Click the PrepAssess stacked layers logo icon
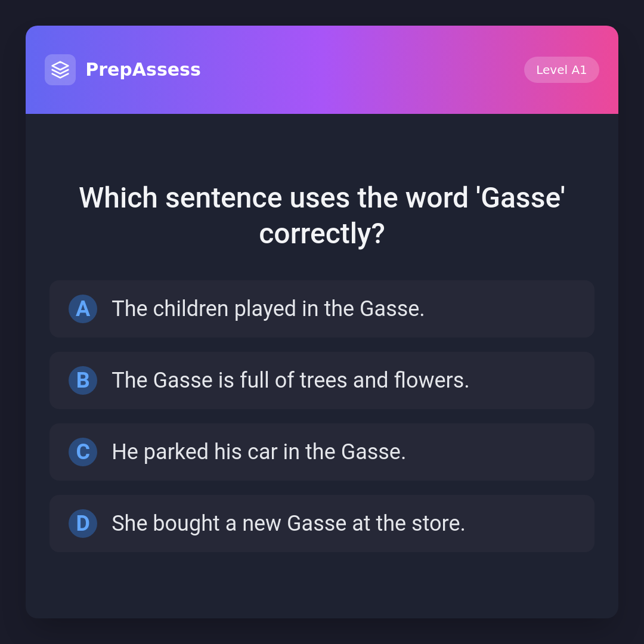Screen dimensions: 644x644 click(60, 70)
